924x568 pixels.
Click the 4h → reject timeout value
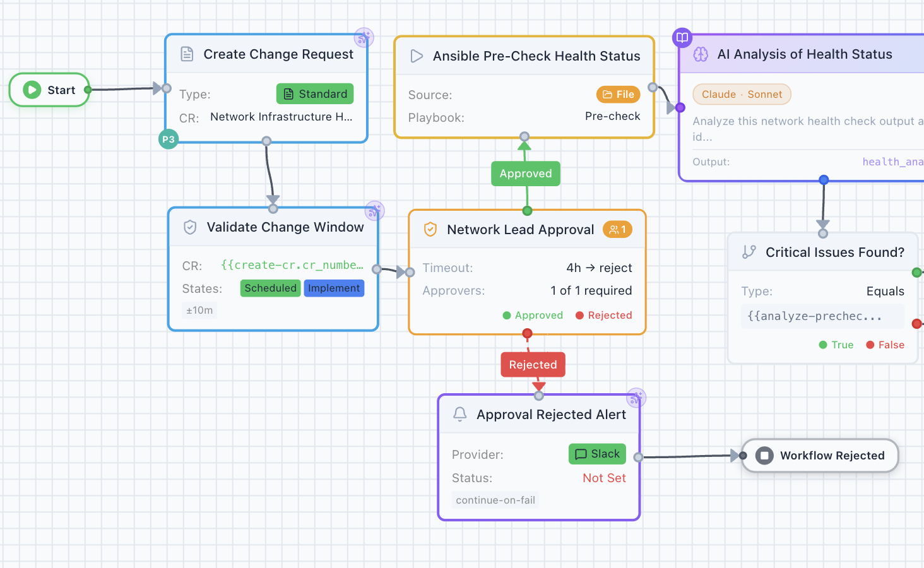tap(599, 268)
